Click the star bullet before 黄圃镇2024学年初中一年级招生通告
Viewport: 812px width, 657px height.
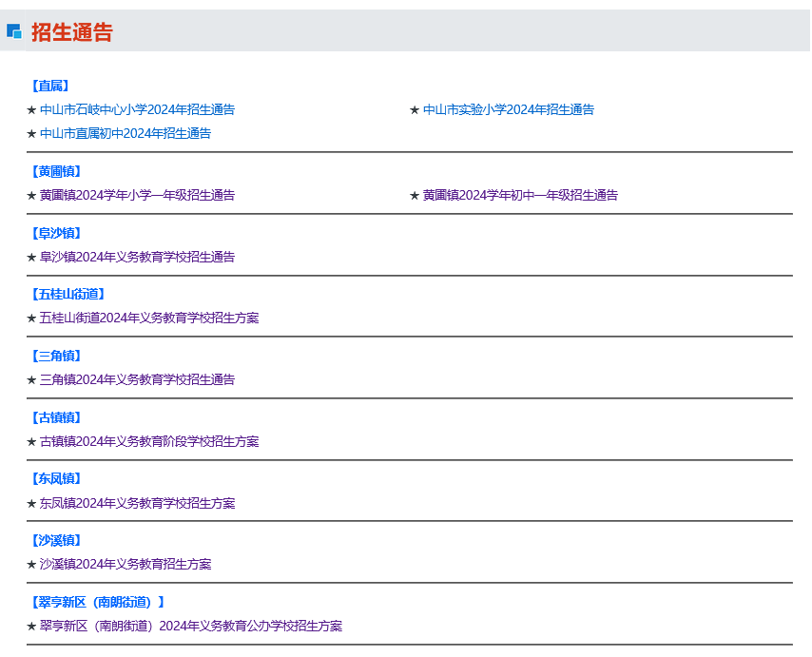coord(415,196)
